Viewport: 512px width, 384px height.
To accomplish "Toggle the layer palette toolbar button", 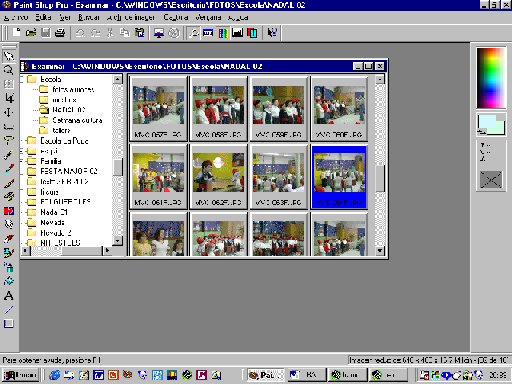I will coord(252,33).
